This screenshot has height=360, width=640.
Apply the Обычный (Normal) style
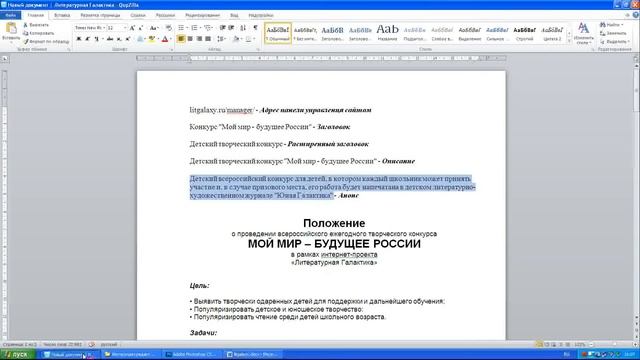click(278, 33)
